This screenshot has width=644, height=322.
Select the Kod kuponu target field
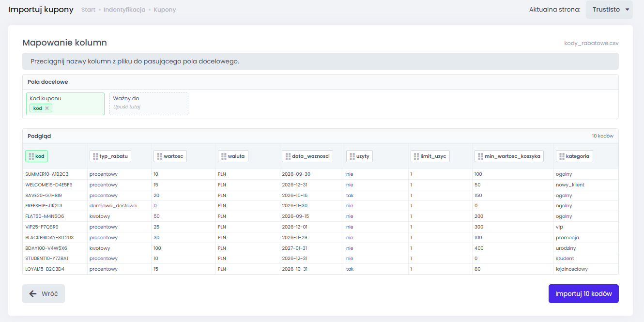[65, 104]
